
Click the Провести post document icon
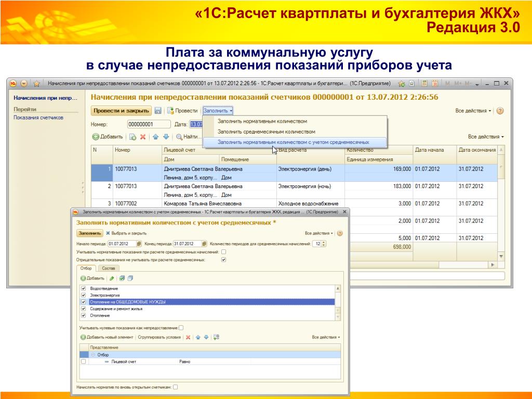170,111
